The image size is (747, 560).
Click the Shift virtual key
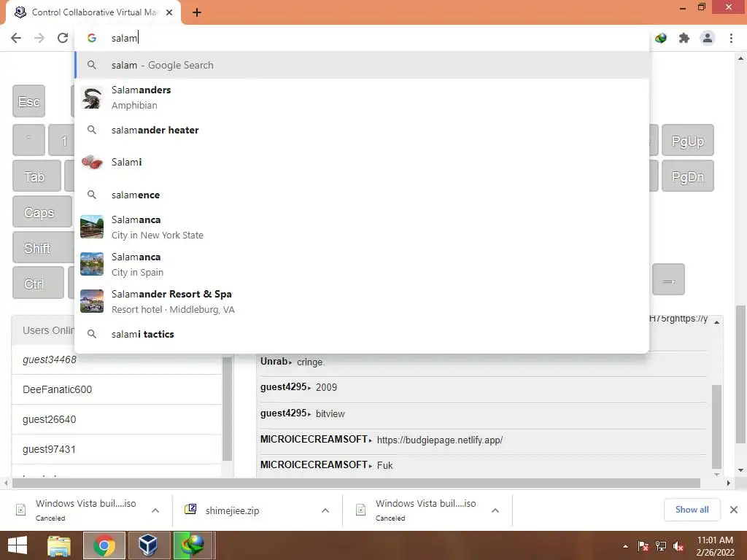pyautogui.click(x=43, y=248)
